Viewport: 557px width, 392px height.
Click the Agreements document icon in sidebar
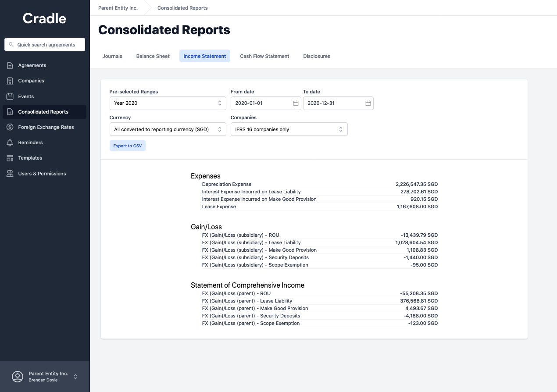(x=10, y=65)
